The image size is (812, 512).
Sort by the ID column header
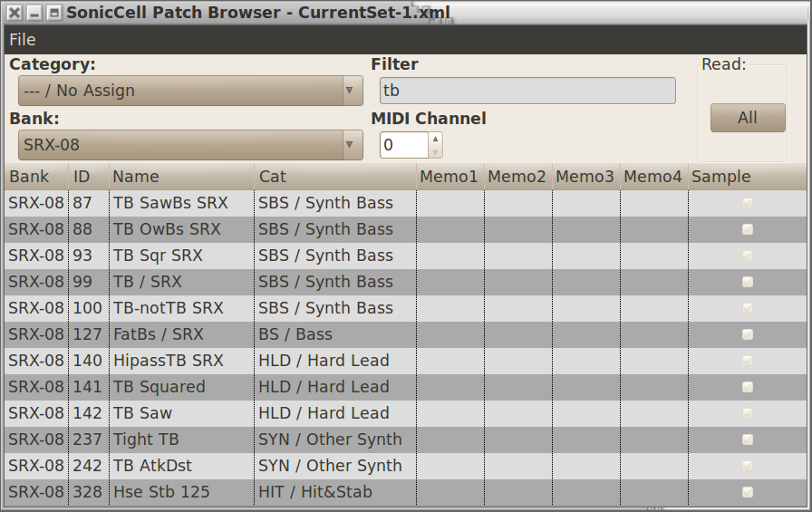pos(89,177)
